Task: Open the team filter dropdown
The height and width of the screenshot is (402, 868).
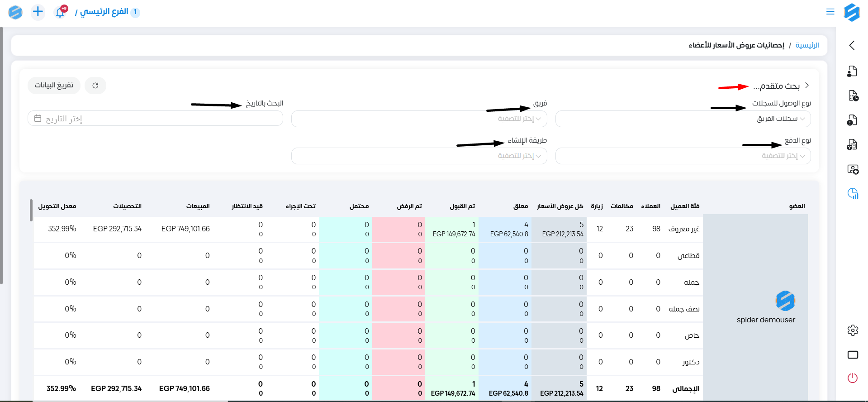Action: 419,119
